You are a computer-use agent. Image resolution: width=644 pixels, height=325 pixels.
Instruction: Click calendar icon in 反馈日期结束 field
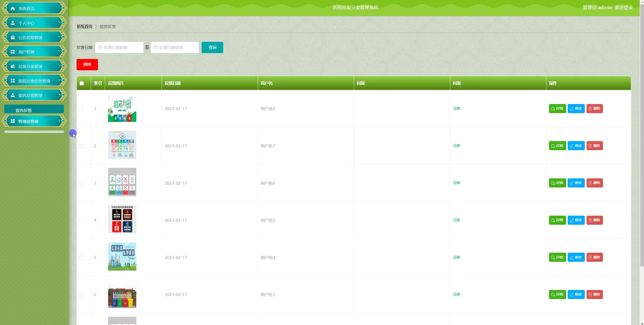tap(155, 47)
